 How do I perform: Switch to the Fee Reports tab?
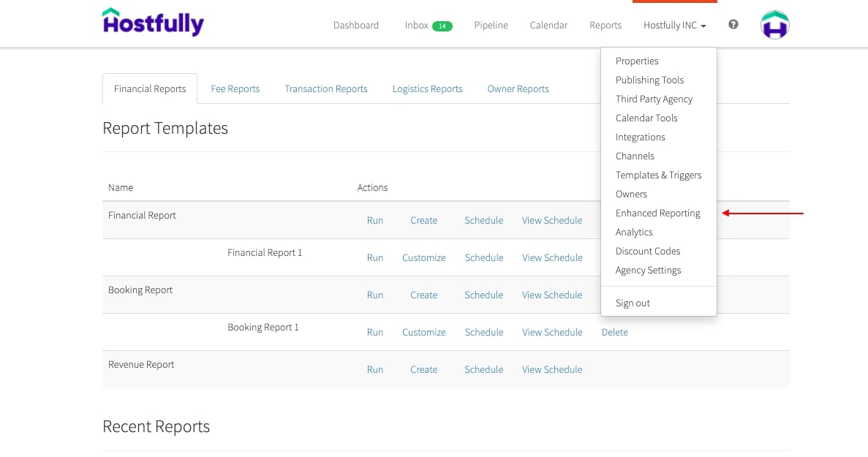[235, 88]
